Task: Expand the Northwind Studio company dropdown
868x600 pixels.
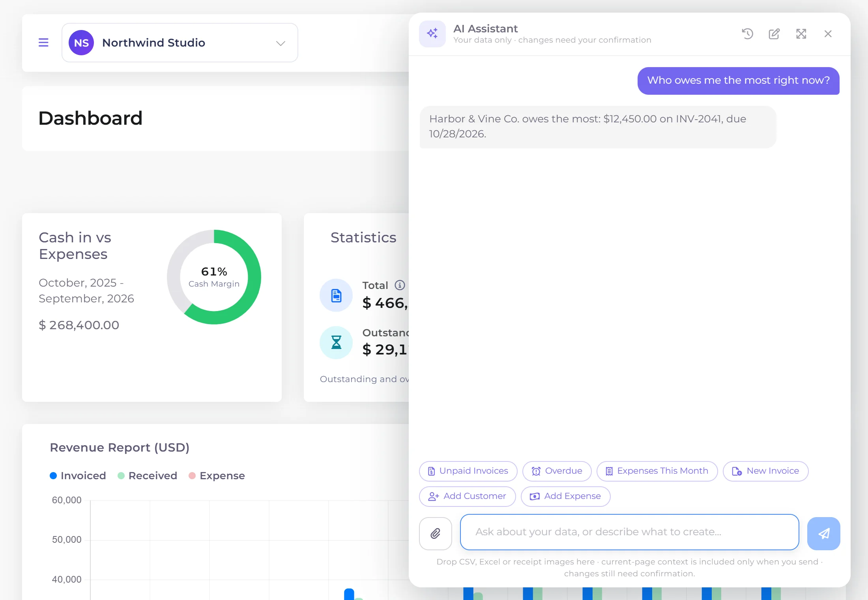Action: [180, 43]
